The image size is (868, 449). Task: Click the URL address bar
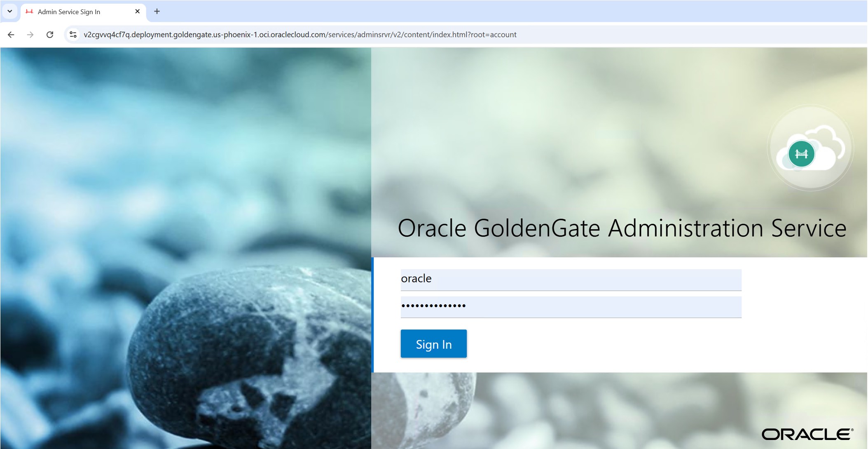(299, 35)
